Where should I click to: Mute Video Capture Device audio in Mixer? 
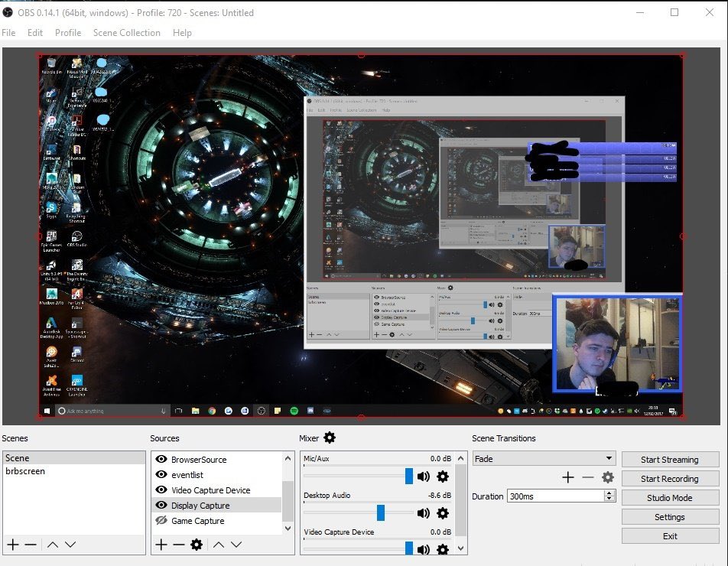coord(424,549)
